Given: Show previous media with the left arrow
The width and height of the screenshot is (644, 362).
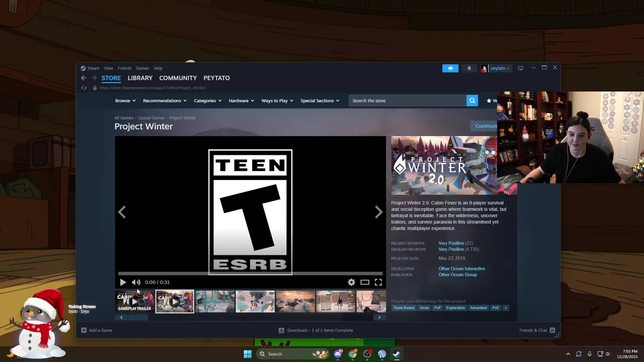Looking at the screenshot, I should (122, 212).
